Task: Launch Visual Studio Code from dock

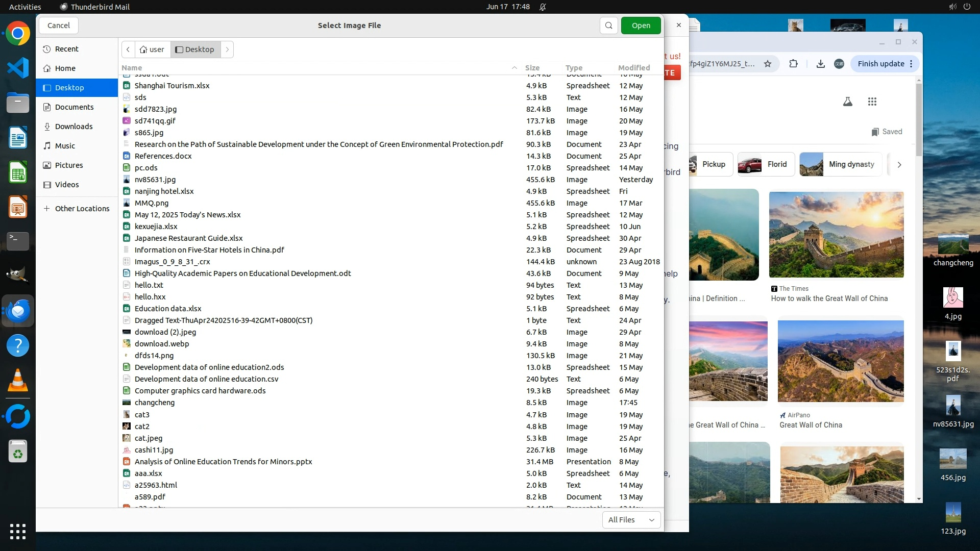Action: (x=18, y=68)
